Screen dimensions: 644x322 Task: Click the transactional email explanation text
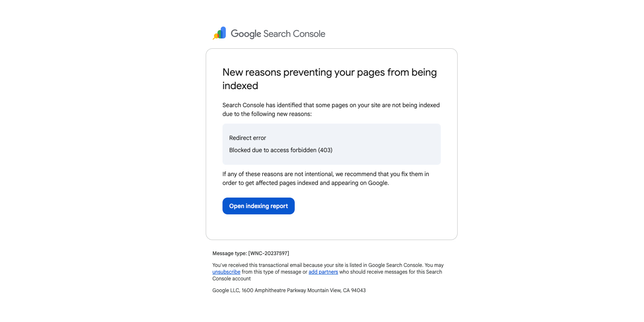coord(328,265)
